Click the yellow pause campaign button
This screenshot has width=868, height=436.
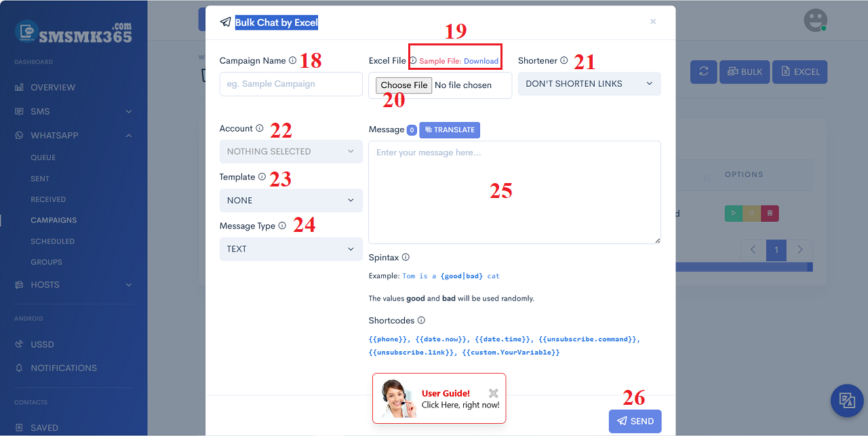[x=751, y=213]
